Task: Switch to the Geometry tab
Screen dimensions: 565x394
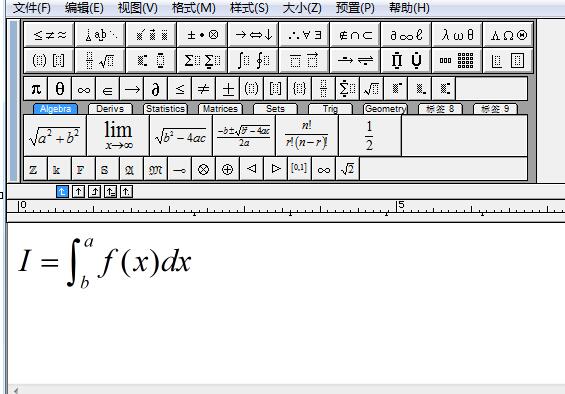Action: pyautogui.click(x=385, y=109)
